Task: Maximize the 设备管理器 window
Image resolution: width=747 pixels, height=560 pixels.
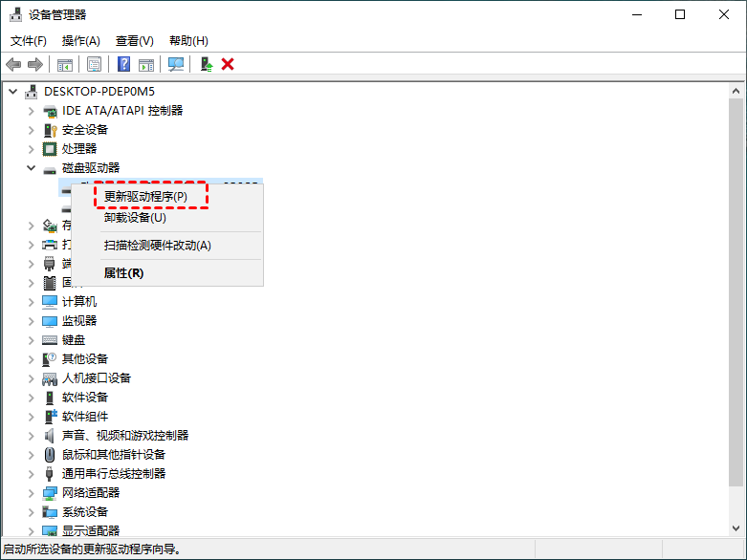Action: click(x=680, y=14)
